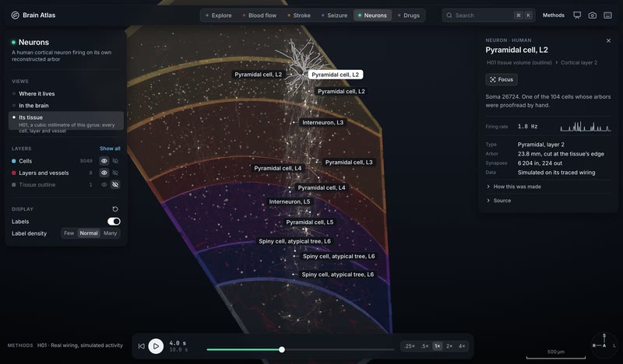Set playback speed to .25×
The height and width of the screenshot is (364, 623).
[x=410, y=346]
